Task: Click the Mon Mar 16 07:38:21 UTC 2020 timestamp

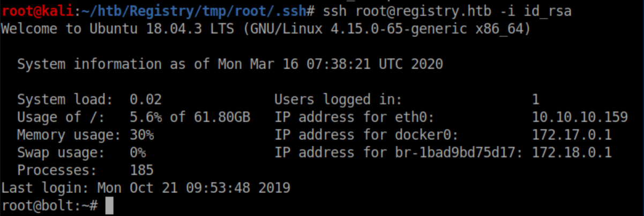Action: pos(330,64)
